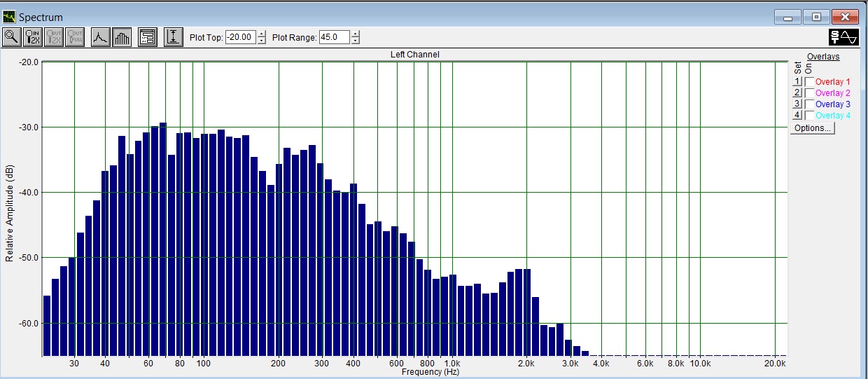This screenshot has height=379, width=868.
Task: Click the -50.0 amplitude axis value
Action: click(x=27, y=258)
